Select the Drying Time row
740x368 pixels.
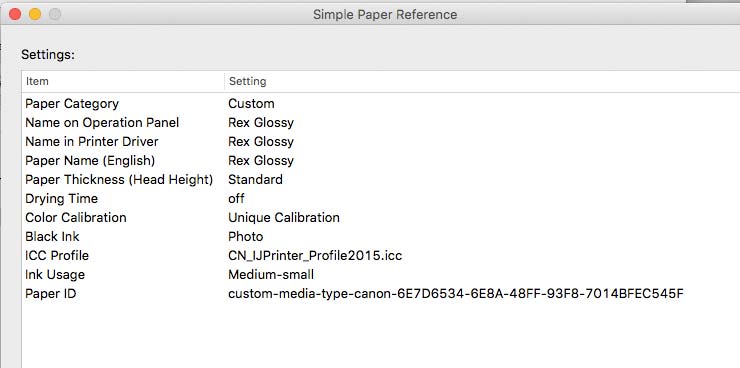tap(61, 199)
